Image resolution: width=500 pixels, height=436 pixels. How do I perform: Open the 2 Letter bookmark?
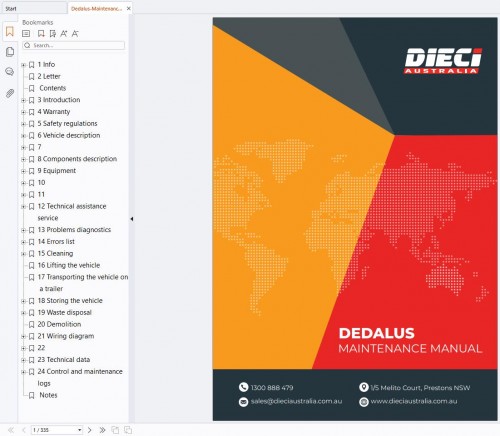49,76
